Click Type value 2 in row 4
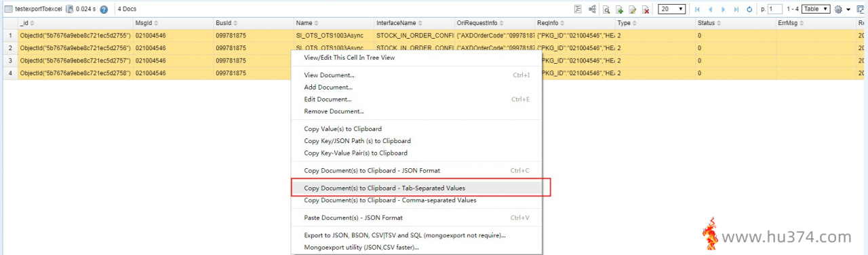 coord(654,73)
